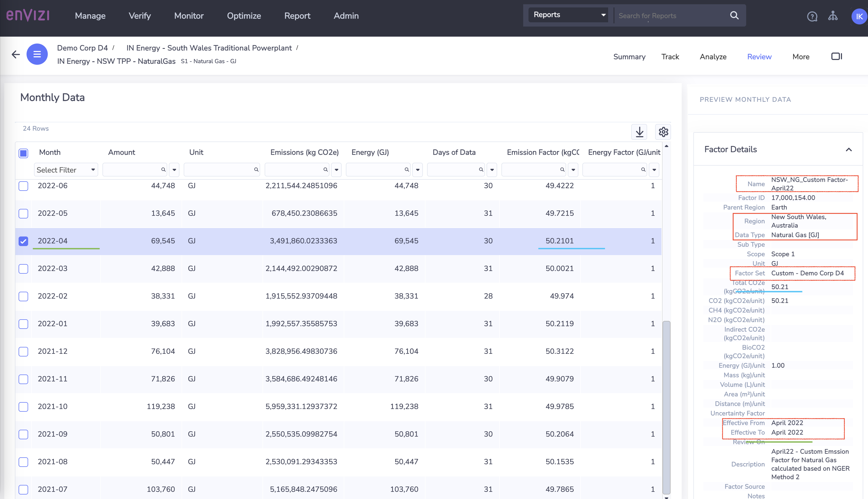Open the Demo Corp D4 breadcrumb link
This screenshot has height=499, width=868.
point(82,48)
